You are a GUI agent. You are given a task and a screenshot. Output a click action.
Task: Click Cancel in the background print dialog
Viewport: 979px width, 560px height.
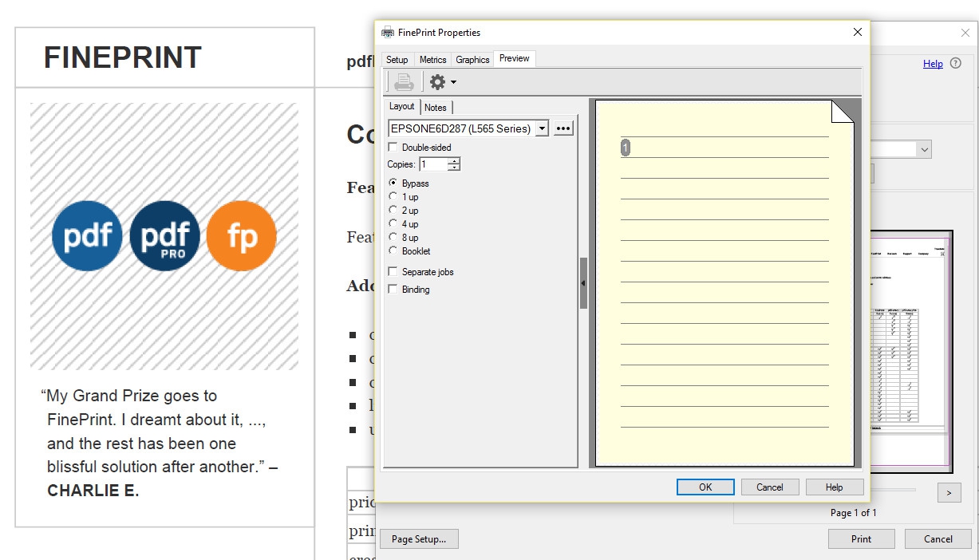(938, 539)
